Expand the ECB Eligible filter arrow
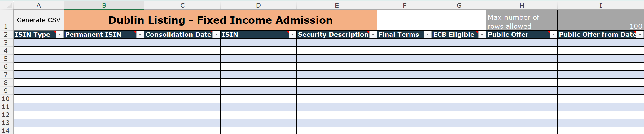This screenshot has height=134, width=644. tap(482, 35)
